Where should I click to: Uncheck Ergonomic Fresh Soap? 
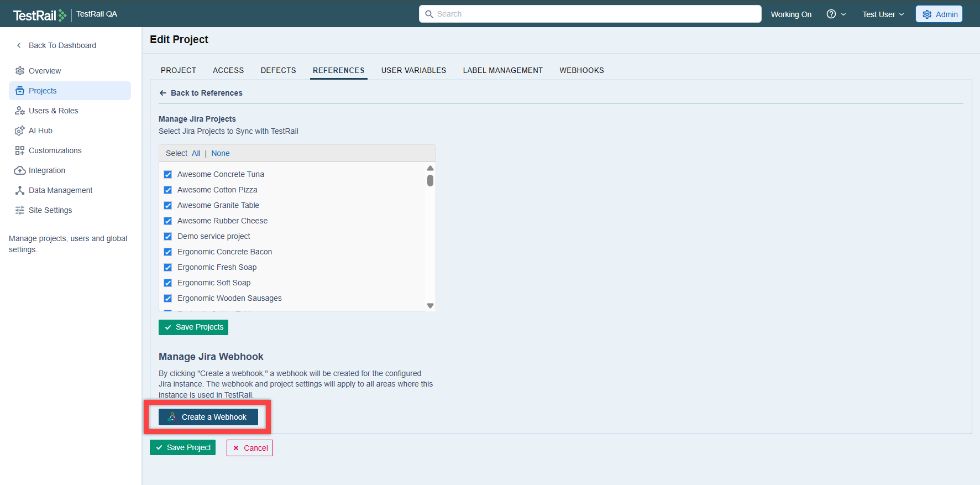(x=168, y=267)
